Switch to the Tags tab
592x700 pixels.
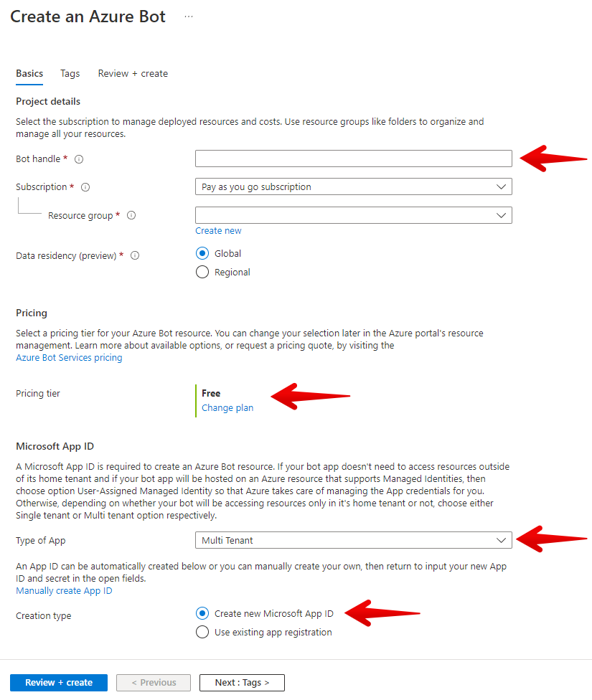pyautogui.click(x=70, y=73)
